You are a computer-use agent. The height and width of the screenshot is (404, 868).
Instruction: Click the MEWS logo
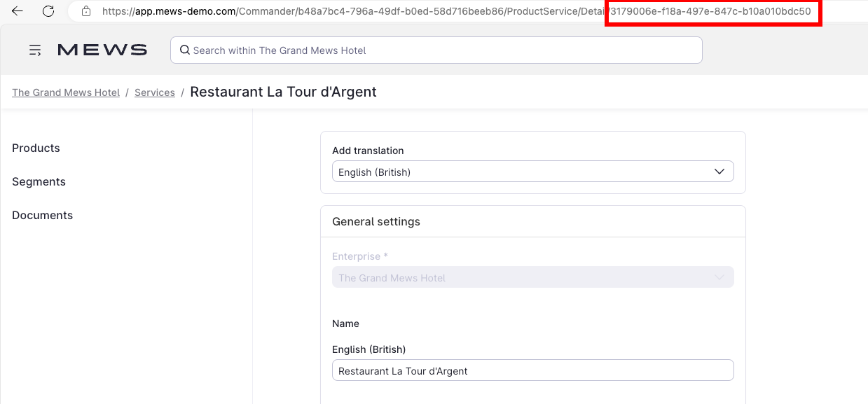102,50
